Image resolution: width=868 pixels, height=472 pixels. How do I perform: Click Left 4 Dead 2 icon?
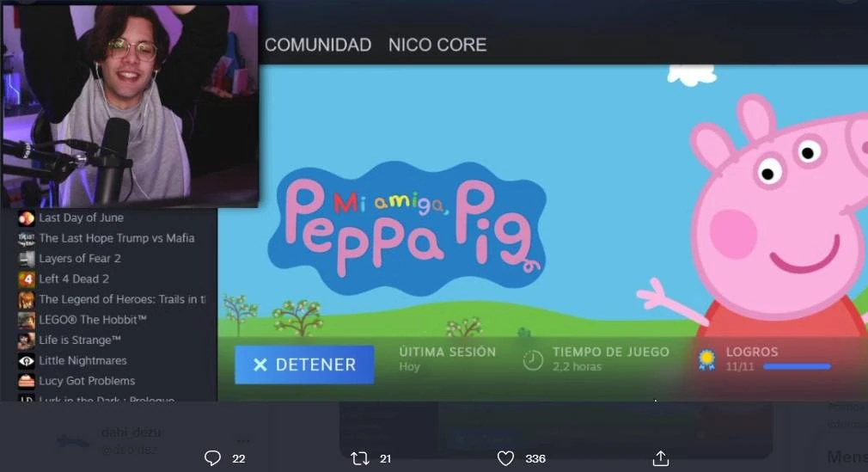(26, 279)
